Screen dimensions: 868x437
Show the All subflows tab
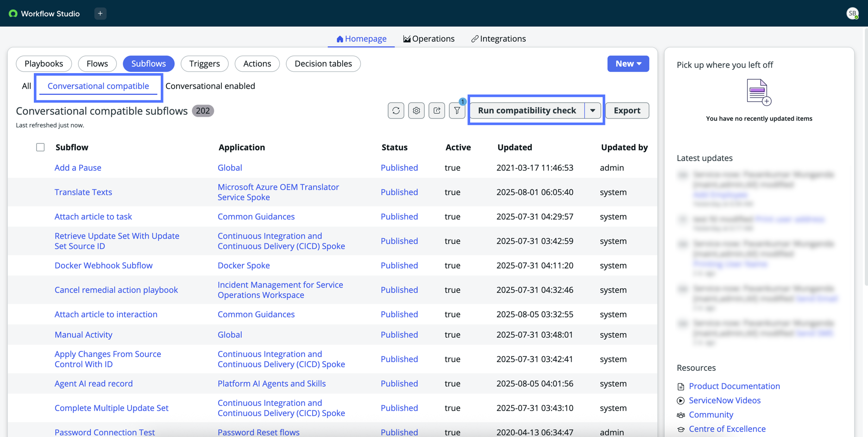[x=26, y=86]
